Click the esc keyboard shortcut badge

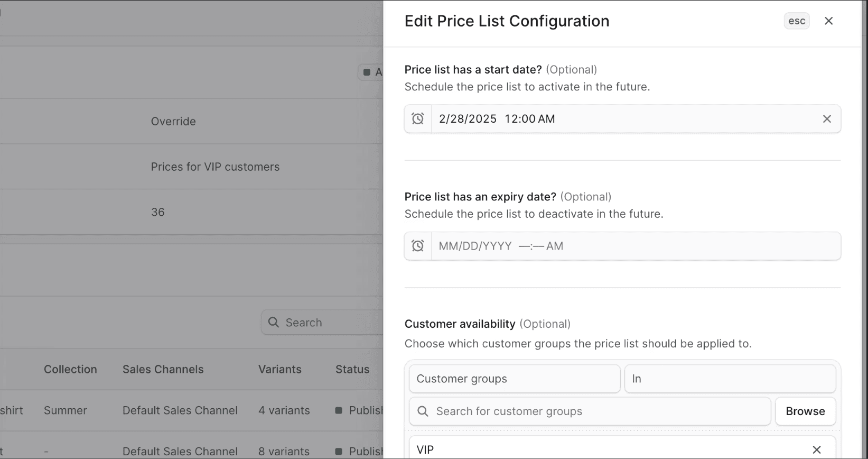tap(797, 21)
